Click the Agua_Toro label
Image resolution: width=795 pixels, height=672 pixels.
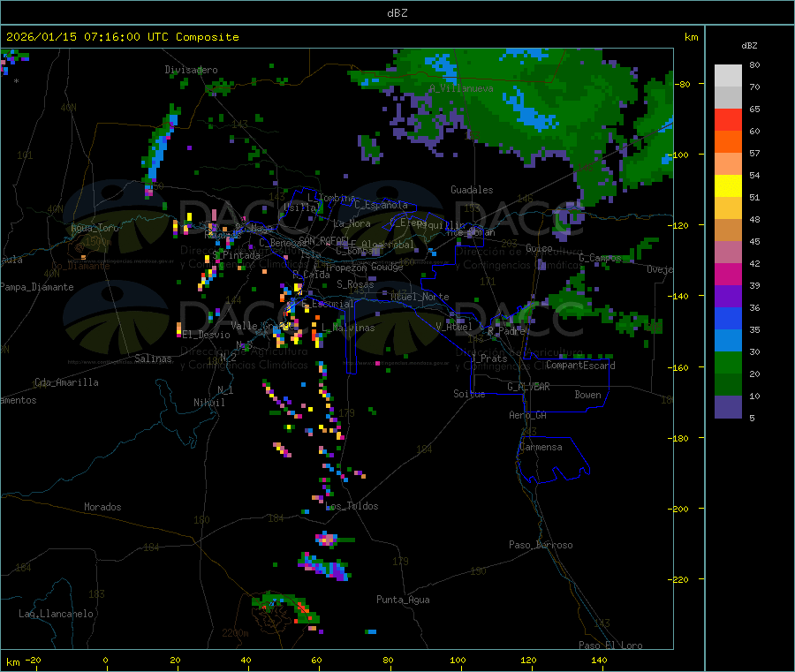(95, 228)
